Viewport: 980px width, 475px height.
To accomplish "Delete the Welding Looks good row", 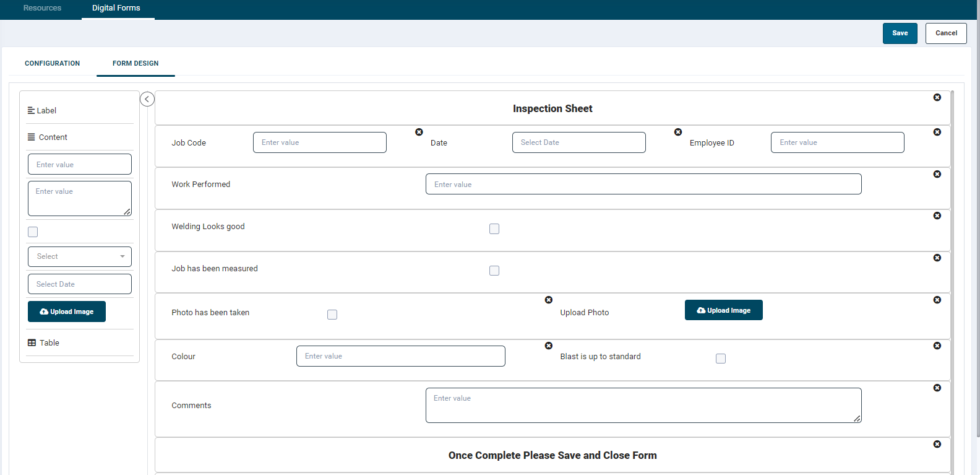I will tap(937, 216).
